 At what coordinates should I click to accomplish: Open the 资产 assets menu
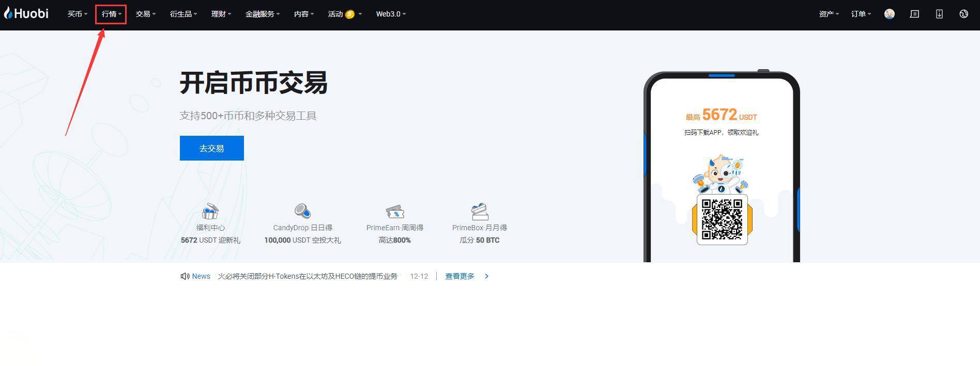click(x=829, y=14)
